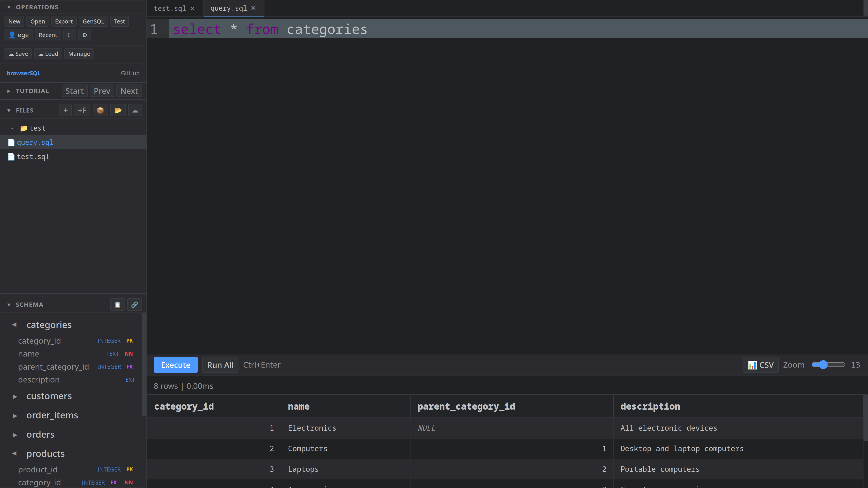This screenshot has width=868, height=488.
Task: Click the package box icon in Files
Action: coord(100,110)
